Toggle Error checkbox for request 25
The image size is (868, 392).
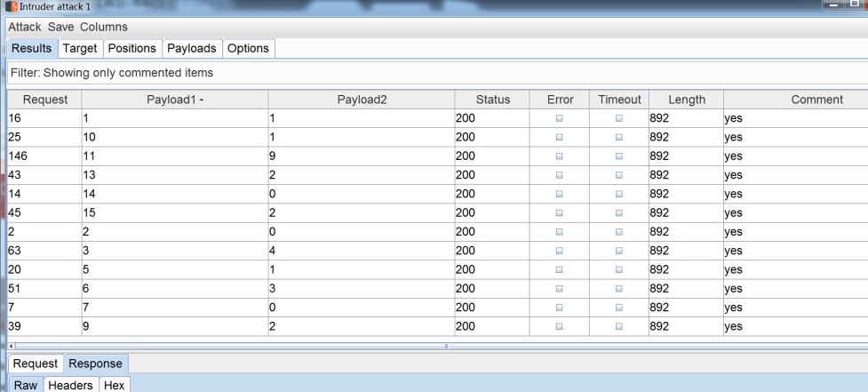(560, 137)
